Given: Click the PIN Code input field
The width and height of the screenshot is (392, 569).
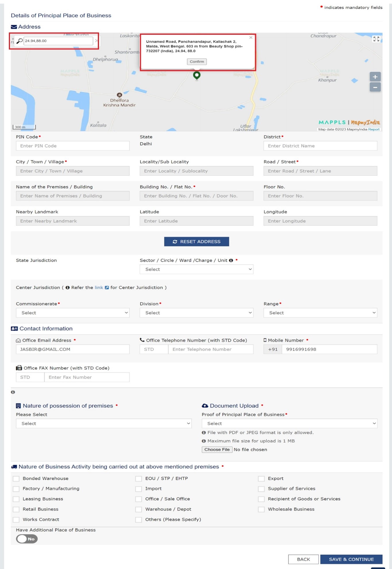Looking at the screenshot, I should (x=73, y=146).
